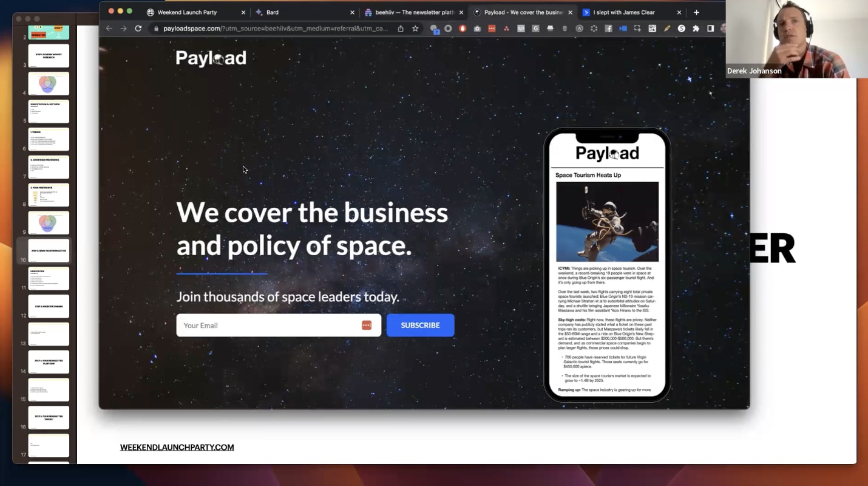Click Space Tourism Heats Up headline

click(588, 175)
